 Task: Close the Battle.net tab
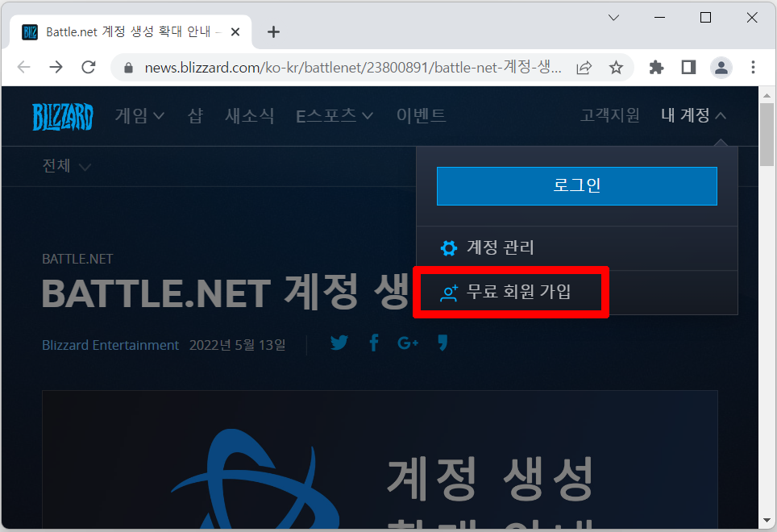pos(235,31)
